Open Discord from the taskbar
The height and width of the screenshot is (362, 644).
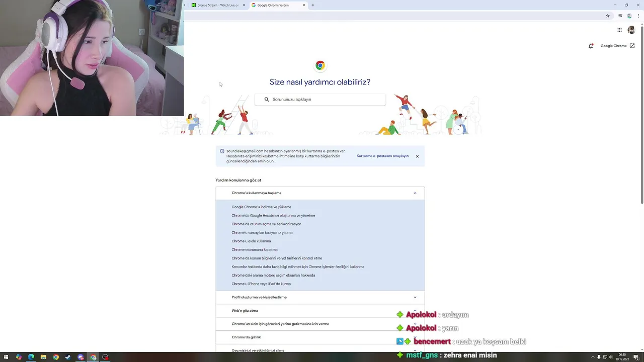coord(80,357)
